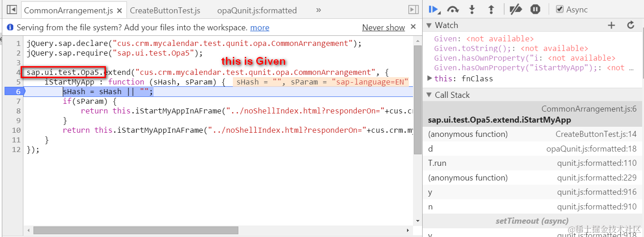Click the 'if(sParam) {' code line
Image resolution: width=644 pixels, height=237 pixels.
(90, 101)
